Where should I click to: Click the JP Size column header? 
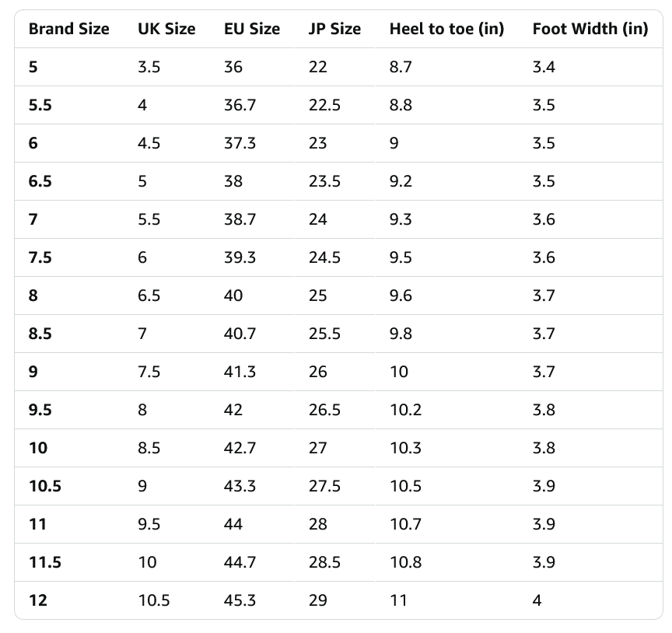[x=334, y=29]
